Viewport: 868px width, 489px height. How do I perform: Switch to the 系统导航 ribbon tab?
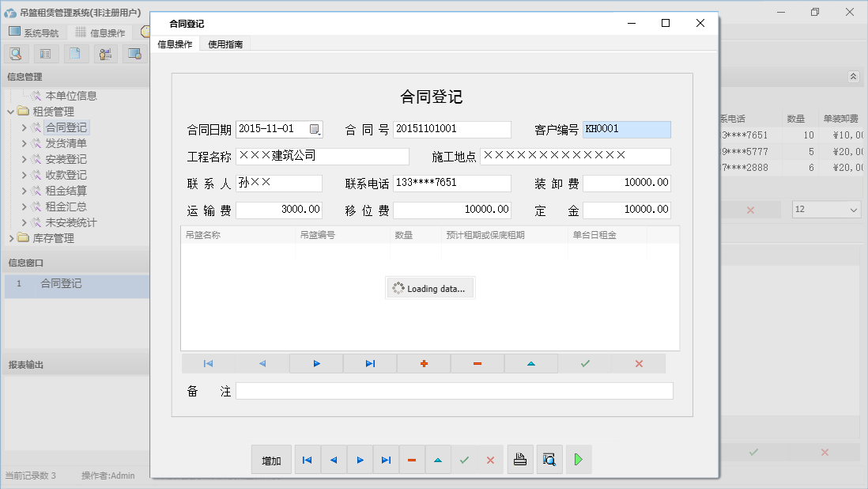35,32
